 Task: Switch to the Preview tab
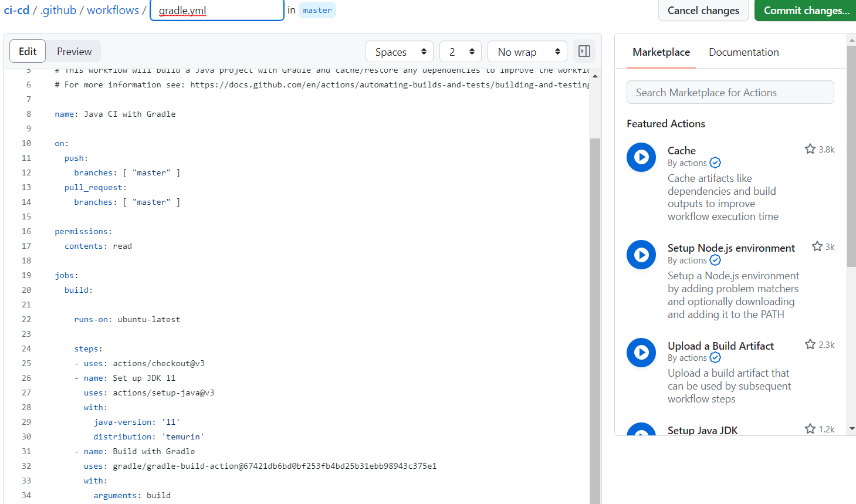pyautogui.click(x=74, y=52)
